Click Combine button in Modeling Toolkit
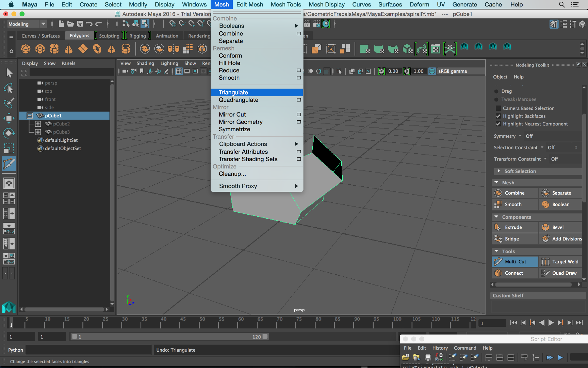This screenshot has width=588, height=368. (515, 193)
